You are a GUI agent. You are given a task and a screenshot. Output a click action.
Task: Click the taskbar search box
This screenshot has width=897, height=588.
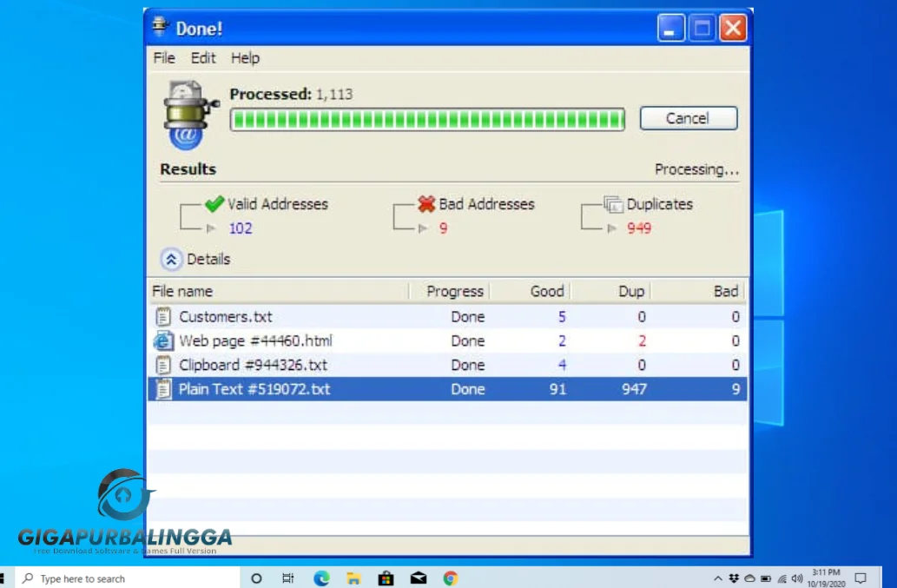click(x=127, y=578)
